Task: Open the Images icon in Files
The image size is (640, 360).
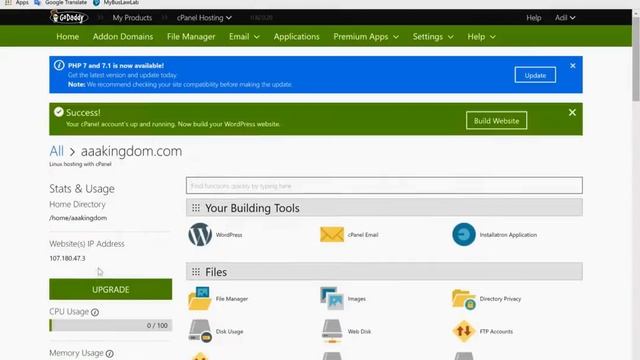Action: coord(332,298)
